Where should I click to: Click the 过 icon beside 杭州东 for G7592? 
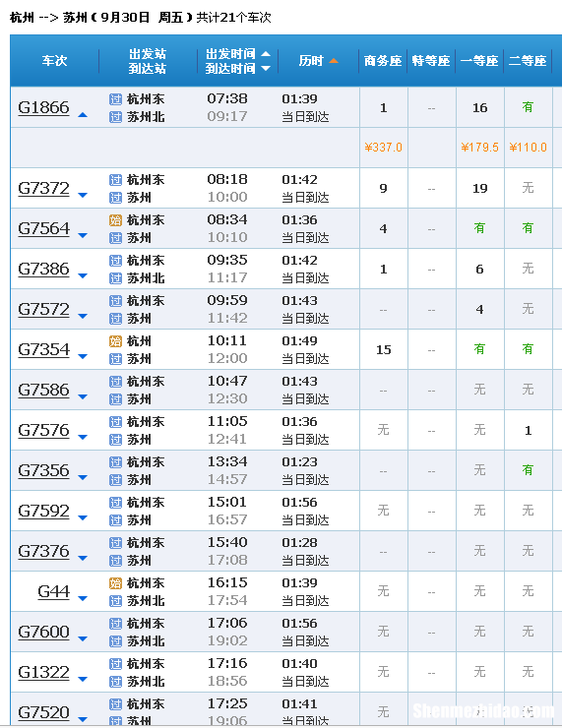[x=115, y=503]
